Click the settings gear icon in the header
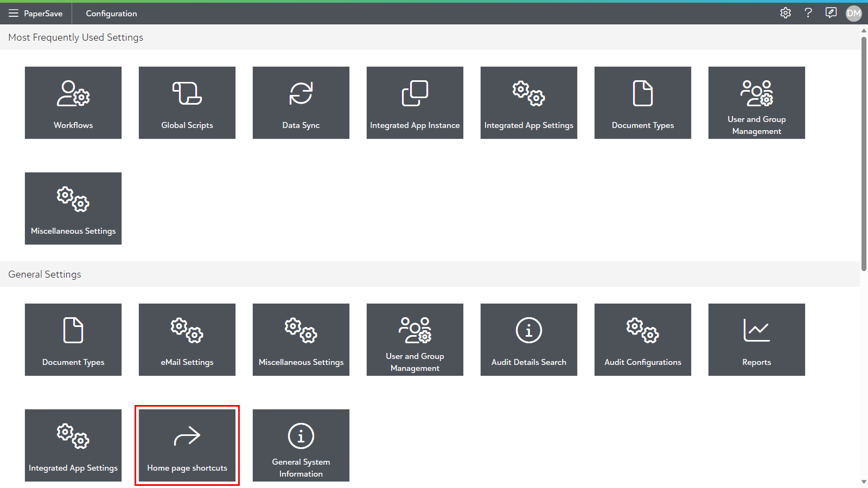The width and height of the screenshot is (868, 488). (x=786, y=13)
